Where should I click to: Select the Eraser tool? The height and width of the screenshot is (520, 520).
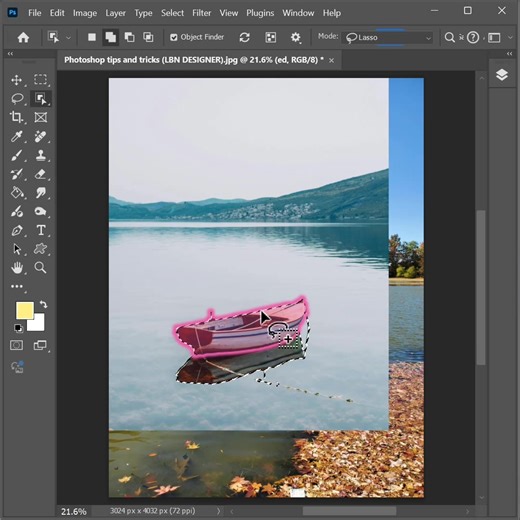click(41, 174)
